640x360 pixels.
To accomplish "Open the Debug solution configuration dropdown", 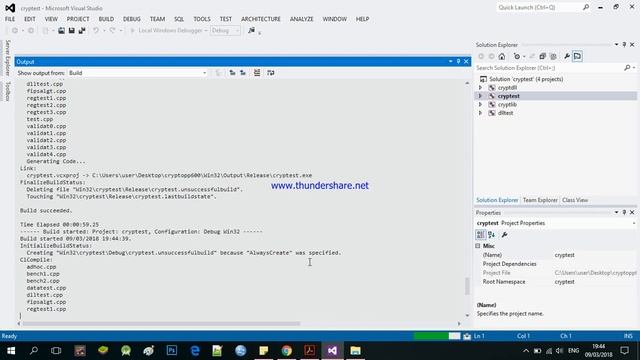I will [x=225, y=31].
